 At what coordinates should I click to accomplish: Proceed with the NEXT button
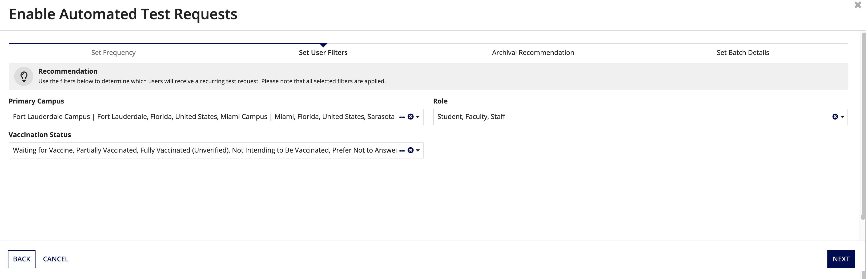[x=841, y=259]
